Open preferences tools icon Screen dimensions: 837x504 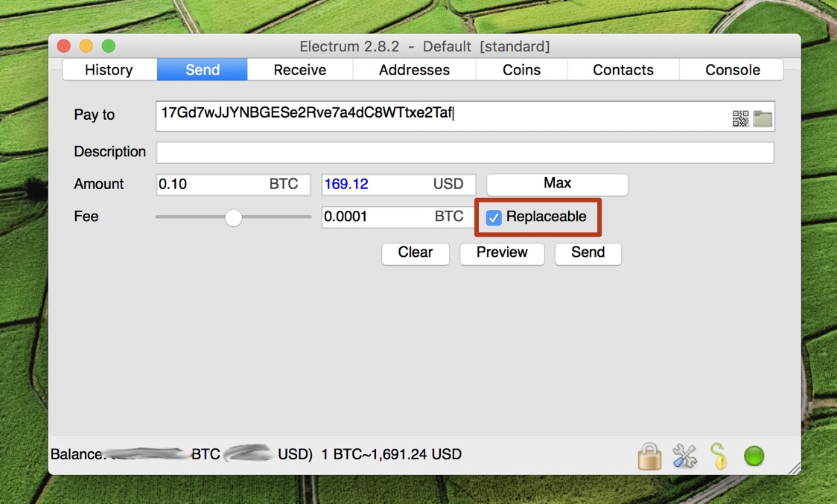[x=684, y=456]
